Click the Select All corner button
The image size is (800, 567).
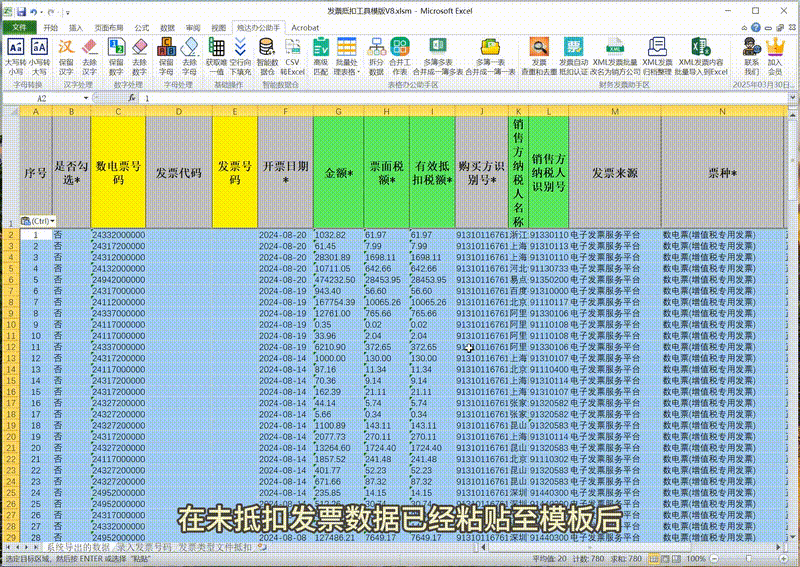(x=11, y=111)
